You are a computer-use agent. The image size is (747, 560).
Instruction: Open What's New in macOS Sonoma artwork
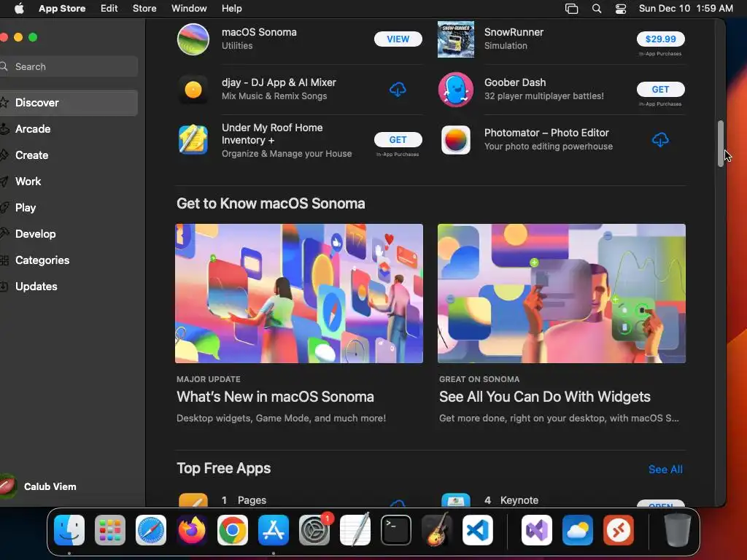coord(298,293)
